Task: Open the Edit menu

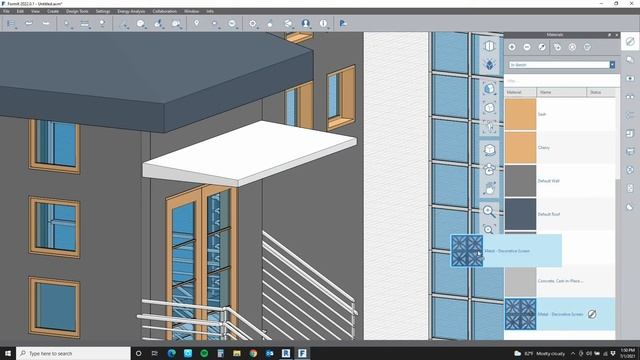Action: (x=20, y=11)
